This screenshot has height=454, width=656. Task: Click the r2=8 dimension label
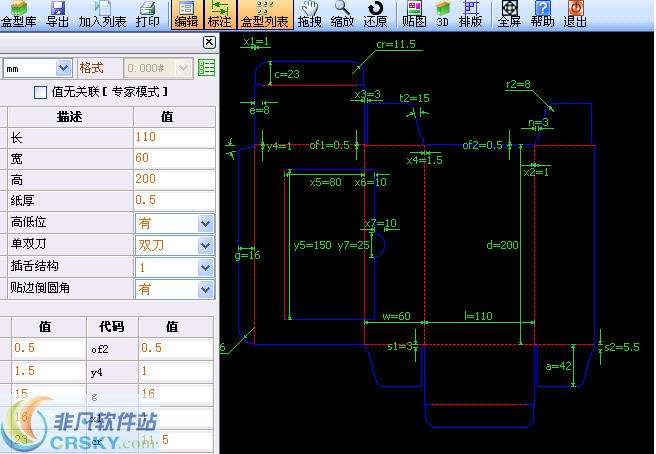(x=518, y=85)
